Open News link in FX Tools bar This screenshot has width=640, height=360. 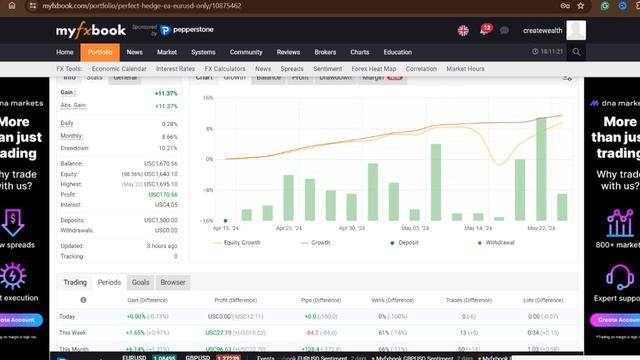click(263, 69)
